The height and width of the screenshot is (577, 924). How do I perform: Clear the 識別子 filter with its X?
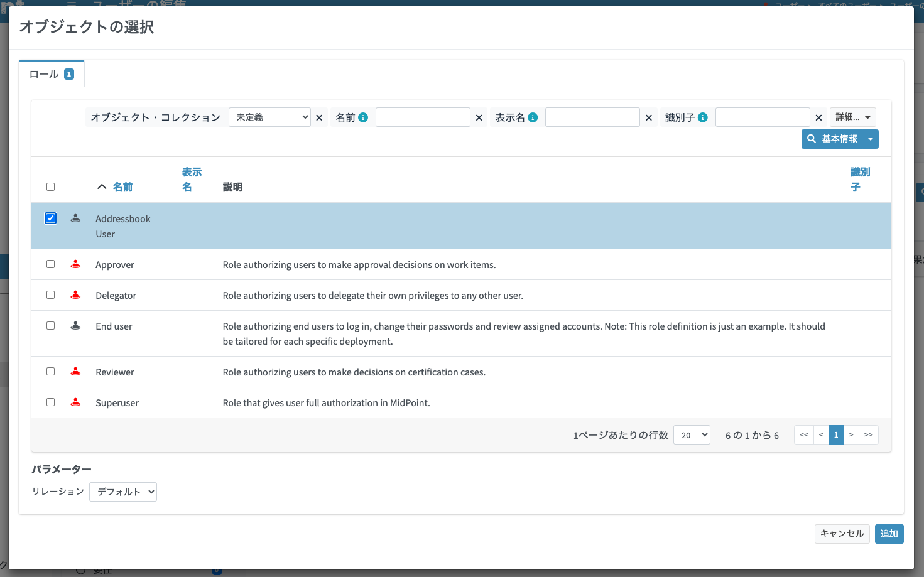pyautogui.click(x=818, y=117)
